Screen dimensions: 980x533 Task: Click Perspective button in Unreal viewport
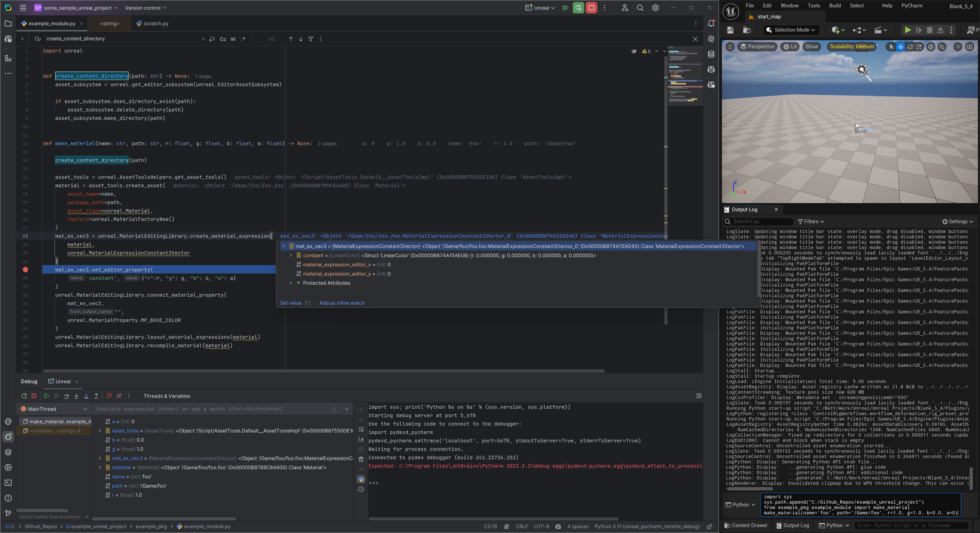tap(757, 47)
